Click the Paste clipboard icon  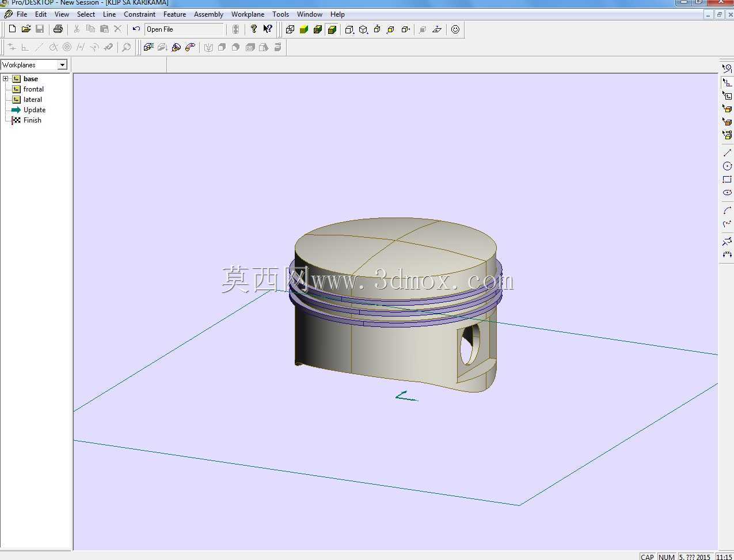click(x=104, y=29)
